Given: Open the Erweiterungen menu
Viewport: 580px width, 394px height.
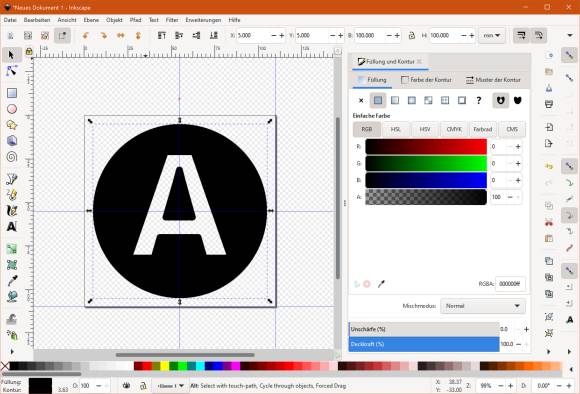Looking at the screenshot, I should tap(203, 20).
